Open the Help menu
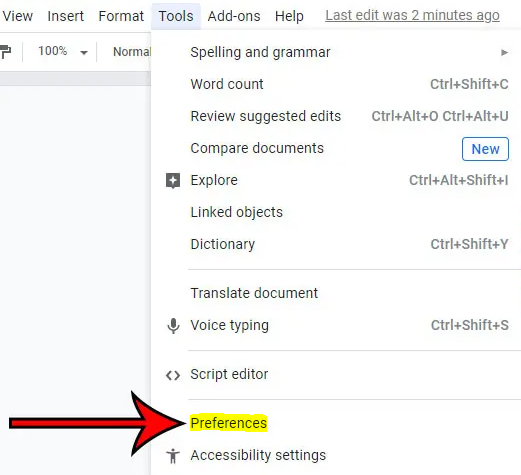521x475 pixels. tap(289, 16)
